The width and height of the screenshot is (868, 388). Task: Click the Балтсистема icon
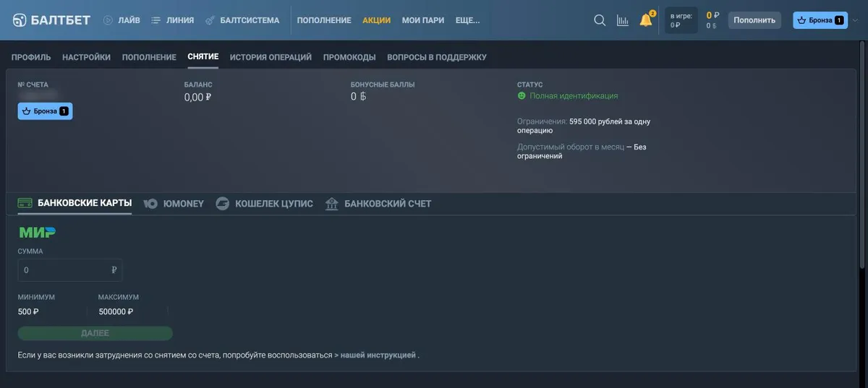click(x=210, y=20)
